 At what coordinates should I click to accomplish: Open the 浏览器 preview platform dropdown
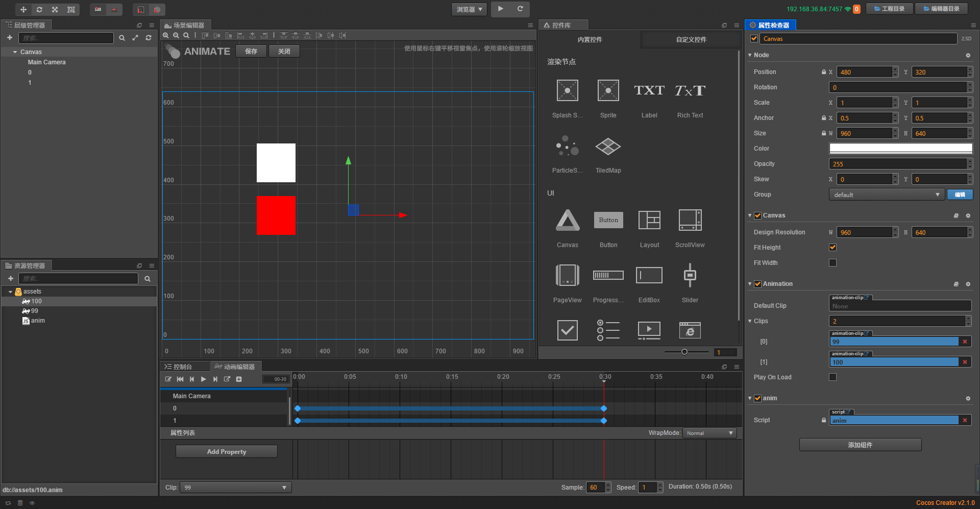click(x=470, y=9)
